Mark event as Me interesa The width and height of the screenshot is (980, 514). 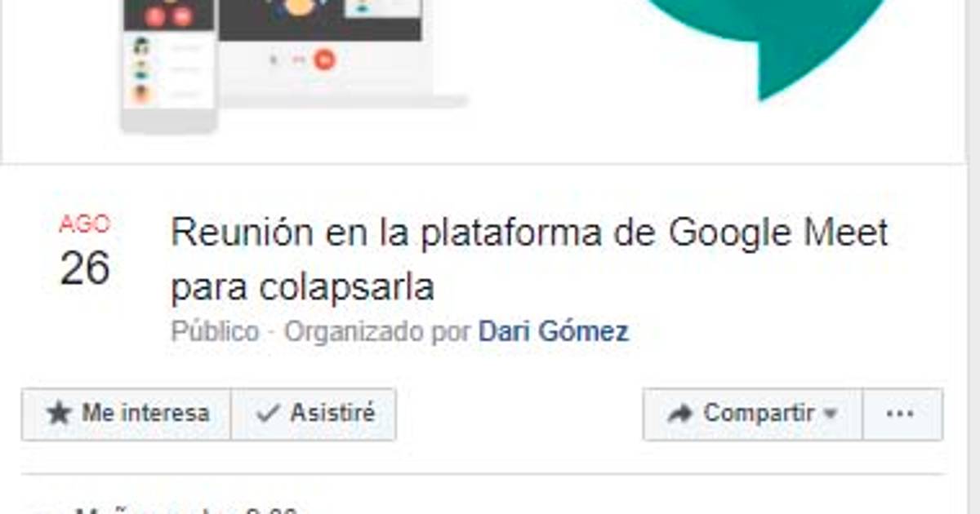click(x=127, y=414)
